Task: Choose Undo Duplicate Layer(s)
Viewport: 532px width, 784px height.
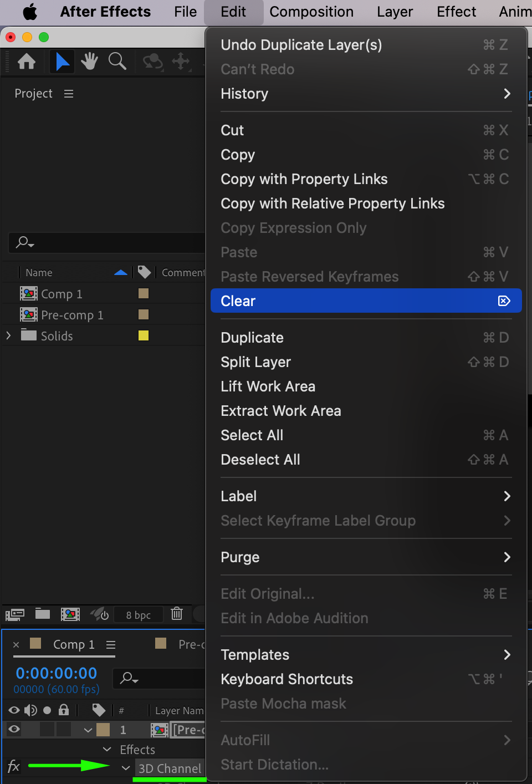Action: 366,45
